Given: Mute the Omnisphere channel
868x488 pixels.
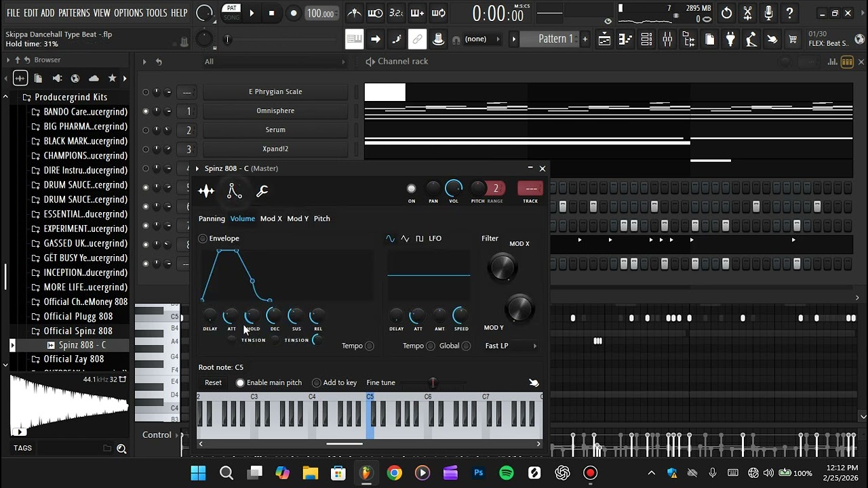Looking at the screenshot, I should pos(145,110).
